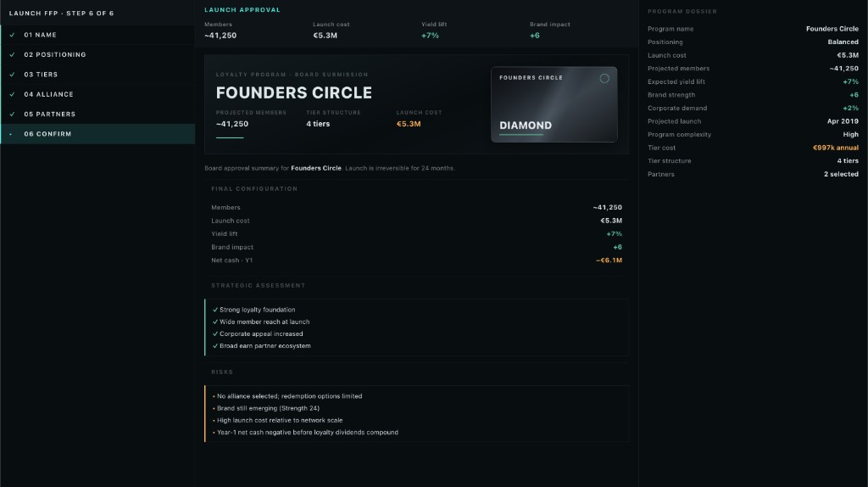Click dossier Brand strength +6
The width and height of the screenshot is (868, 487).
(854, 95)
